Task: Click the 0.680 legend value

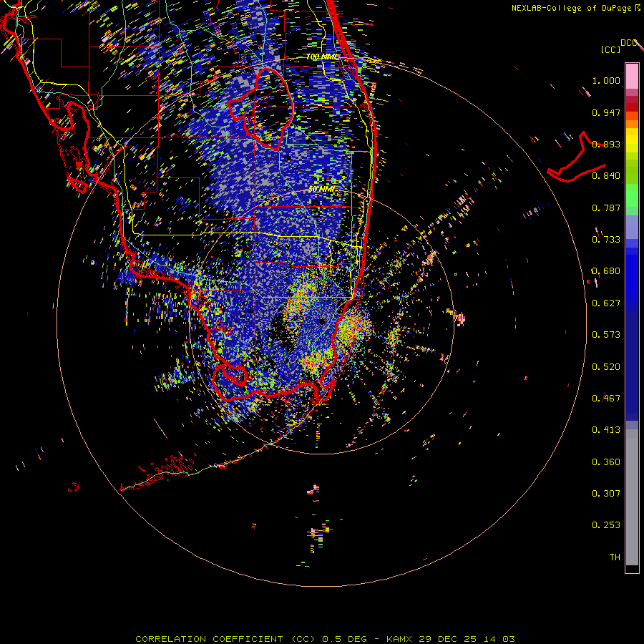Action: (606, 271)
